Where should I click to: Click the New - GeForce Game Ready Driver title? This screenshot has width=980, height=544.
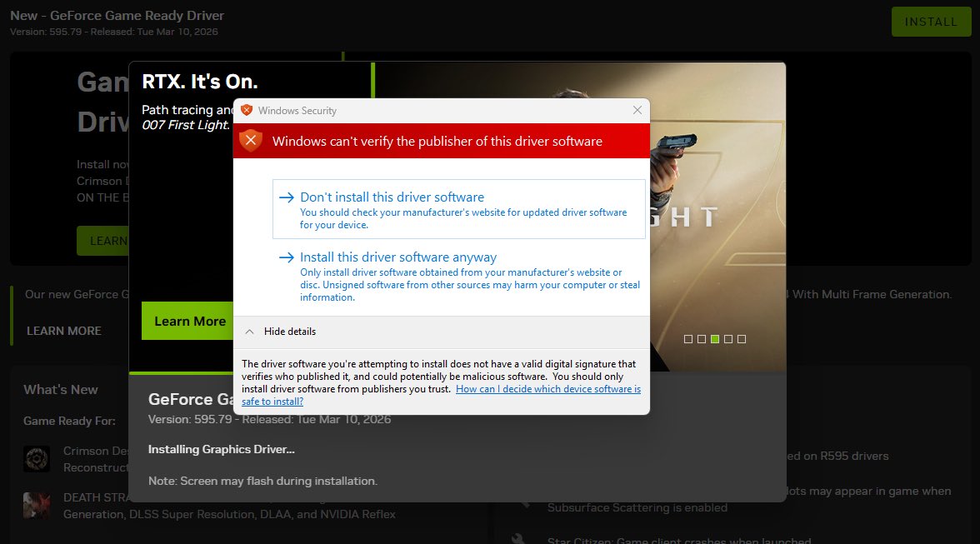click(x=117, y=16)
